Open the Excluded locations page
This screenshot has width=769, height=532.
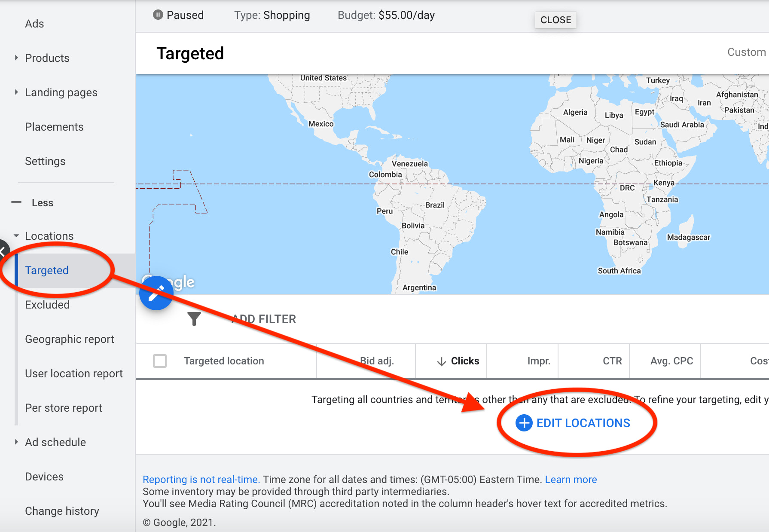click(x=47, y=305)
